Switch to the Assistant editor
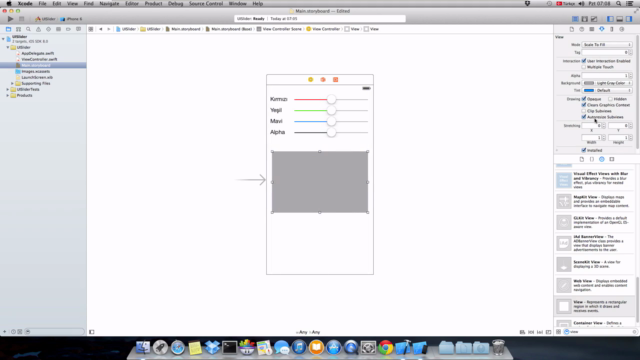Viewport: 640px width, 360px height. 584,19
